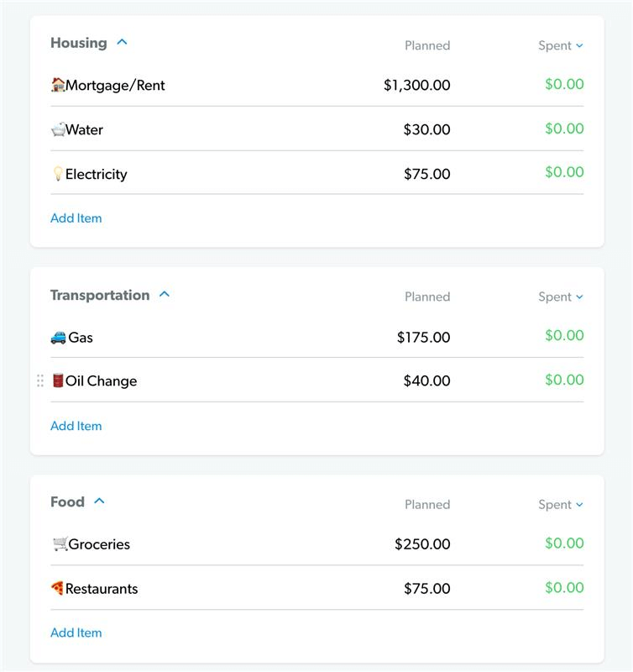The image size is (633, 672).
Task: Click the Electricity spent amount $0.00
Action: [564, 172]
